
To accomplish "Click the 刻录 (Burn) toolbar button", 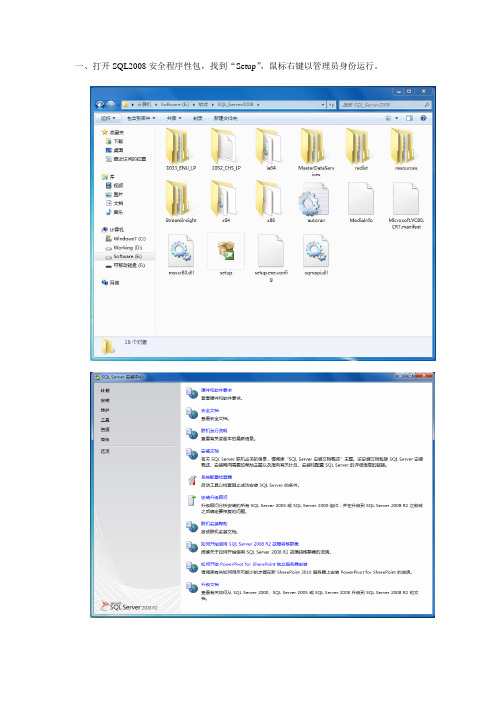I will point(197,118).
